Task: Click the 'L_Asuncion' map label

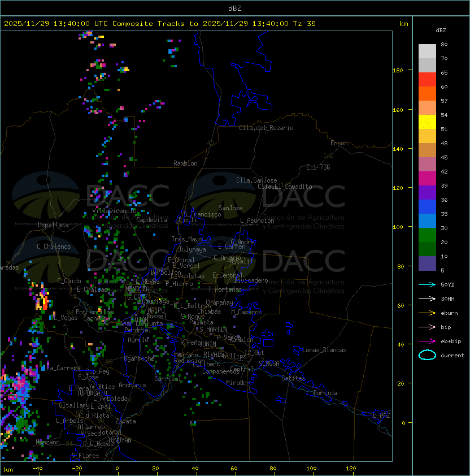Action: click(x=257, y=220)
